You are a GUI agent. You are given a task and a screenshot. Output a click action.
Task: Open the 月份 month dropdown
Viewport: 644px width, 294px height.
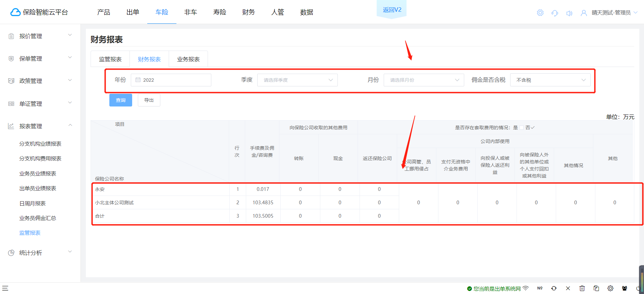tap(424, 80)
